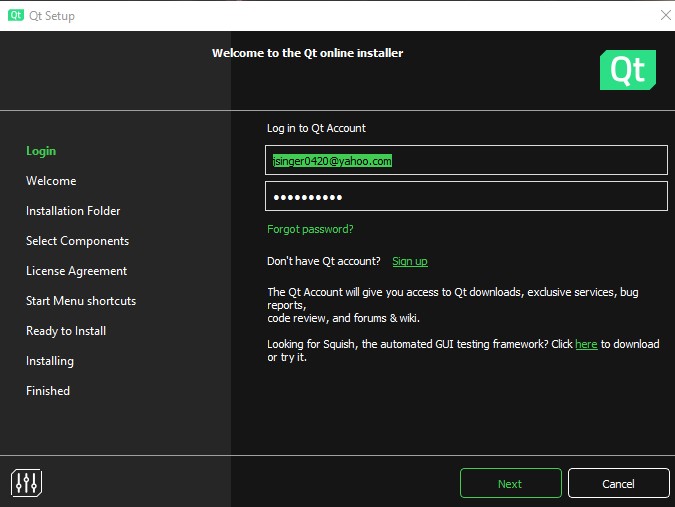The width and height of the screenshot is (675, 507).
Task: Select the Login step in sidebar
Action: (x=41, y=151)
